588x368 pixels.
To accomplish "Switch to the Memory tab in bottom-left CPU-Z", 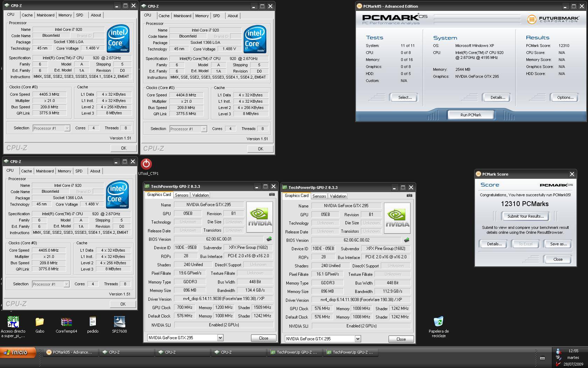I will (64, 171).
